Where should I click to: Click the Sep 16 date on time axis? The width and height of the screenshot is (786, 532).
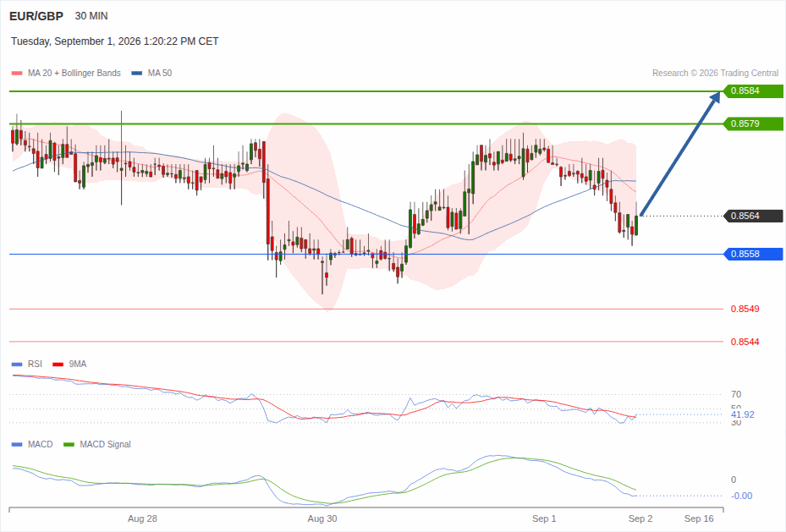pyautogui.click(x=699, y=518)
